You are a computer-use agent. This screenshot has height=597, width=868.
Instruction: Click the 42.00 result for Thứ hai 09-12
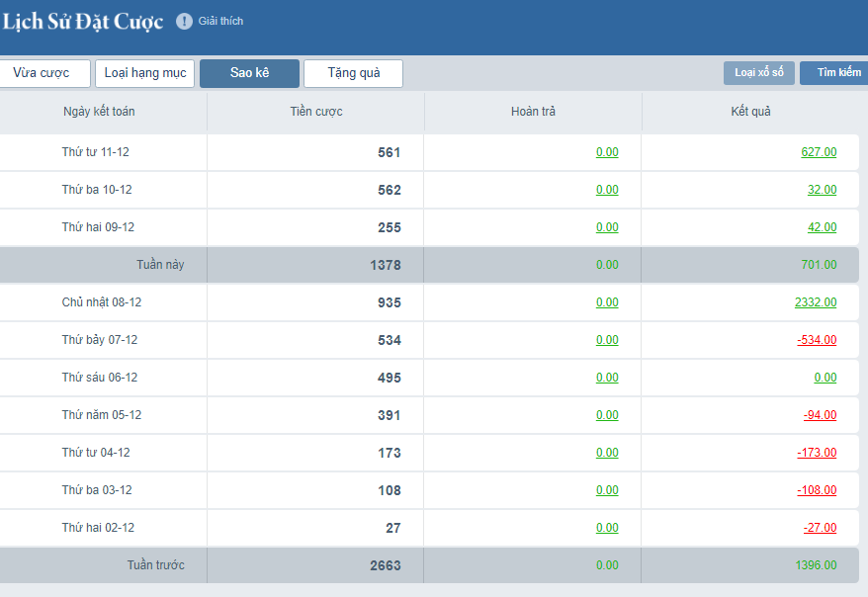tap(822, 227)
